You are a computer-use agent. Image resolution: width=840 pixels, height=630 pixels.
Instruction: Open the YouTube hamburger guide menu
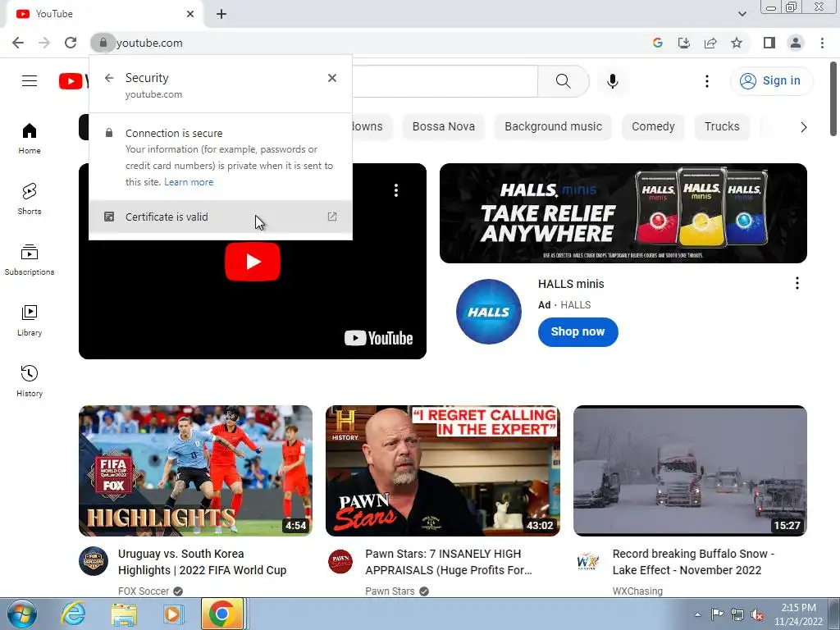(x=30, y=81)
